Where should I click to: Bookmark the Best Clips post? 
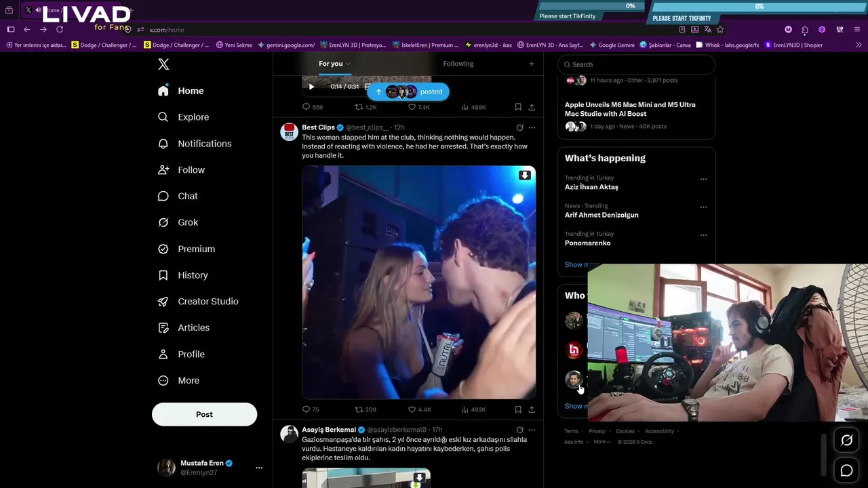tap(518, 409)
